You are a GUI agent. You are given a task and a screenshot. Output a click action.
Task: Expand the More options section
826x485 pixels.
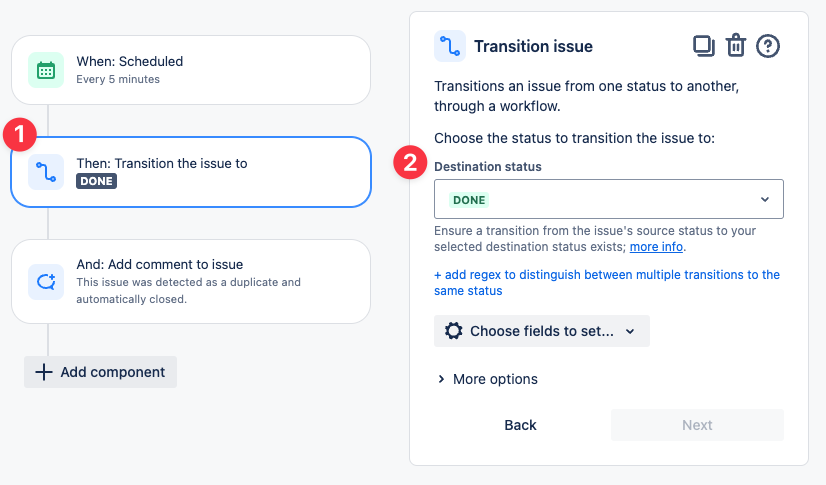pos(488,379)
